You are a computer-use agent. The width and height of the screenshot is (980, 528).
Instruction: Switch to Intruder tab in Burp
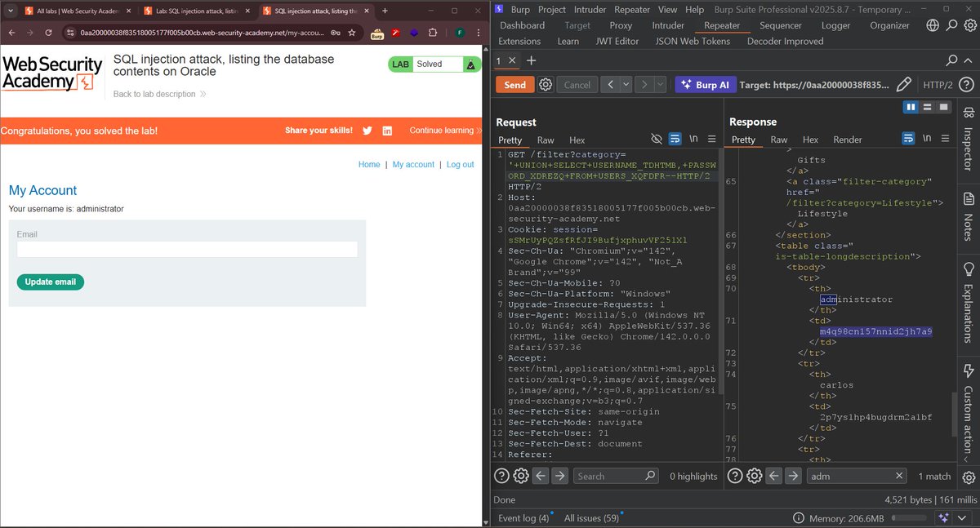tap(668, 25)
